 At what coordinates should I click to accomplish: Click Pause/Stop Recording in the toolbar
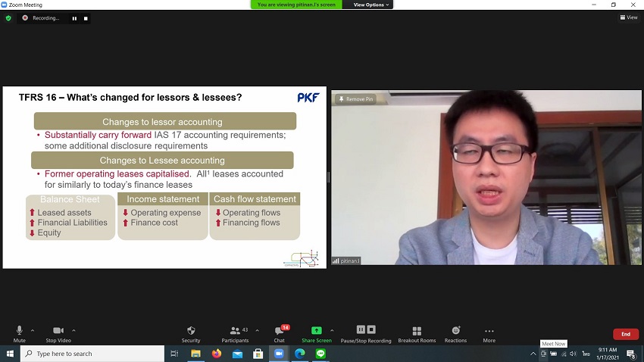366,333
